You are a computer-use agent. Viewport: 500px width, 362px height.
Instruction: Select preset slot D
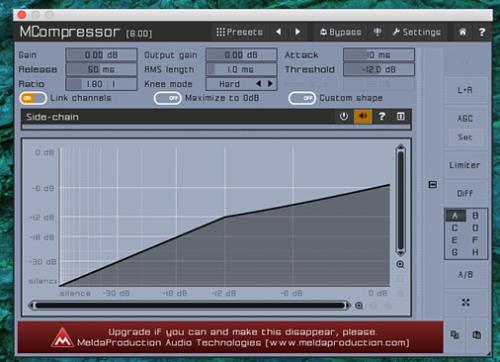click(475, 228)
